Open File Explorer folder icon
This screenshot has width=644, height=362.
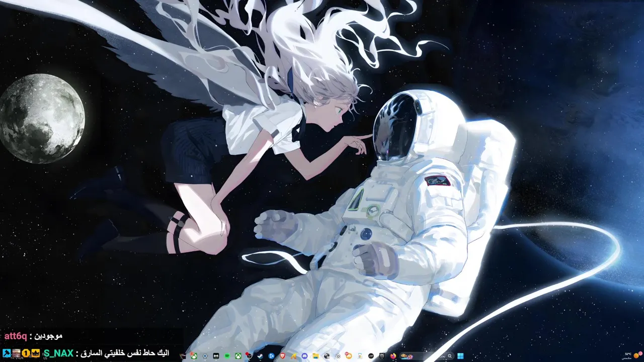pos(316,356)
